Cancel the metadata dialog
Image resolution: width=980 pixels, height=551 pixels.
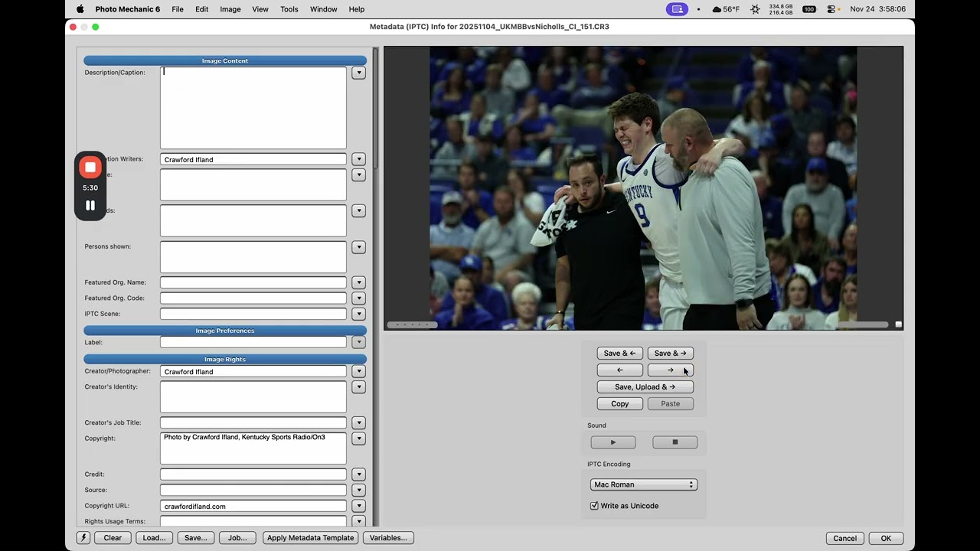(845, 538)
